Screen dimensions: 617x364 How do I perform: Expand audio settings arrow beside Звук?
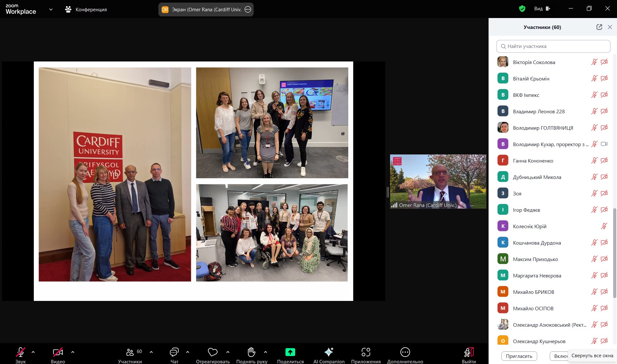pyautogui.click(x=33, y=352)
